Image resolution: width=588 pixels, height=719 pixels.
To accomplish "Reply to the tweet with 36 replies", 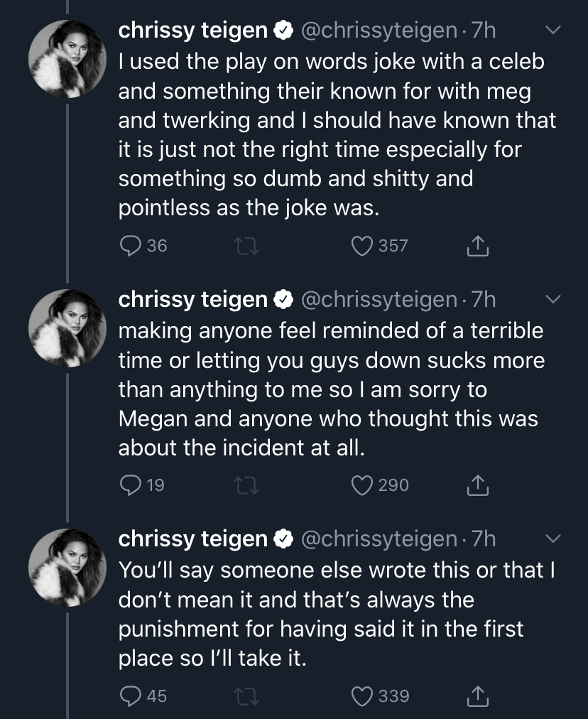I will click(x=130, y=246).
